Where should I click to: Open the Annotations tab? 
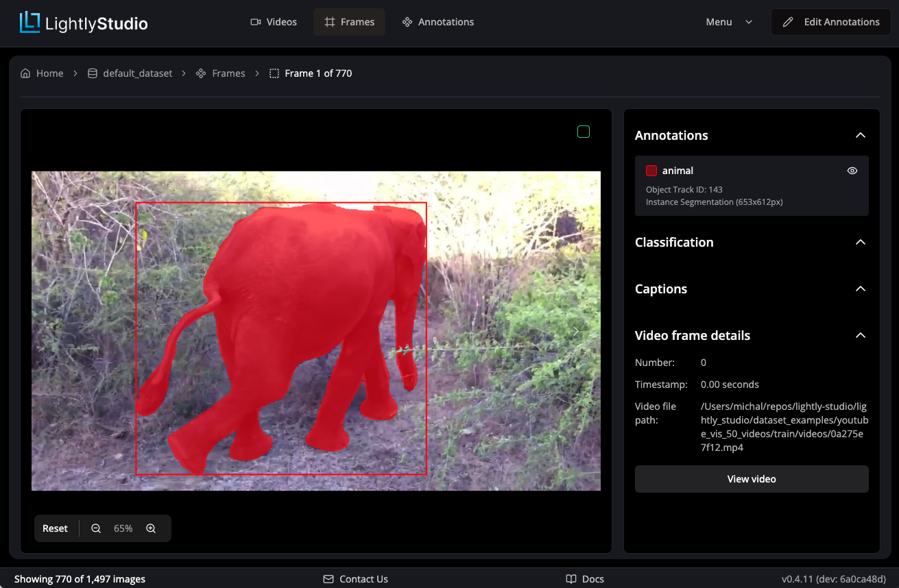438,22
